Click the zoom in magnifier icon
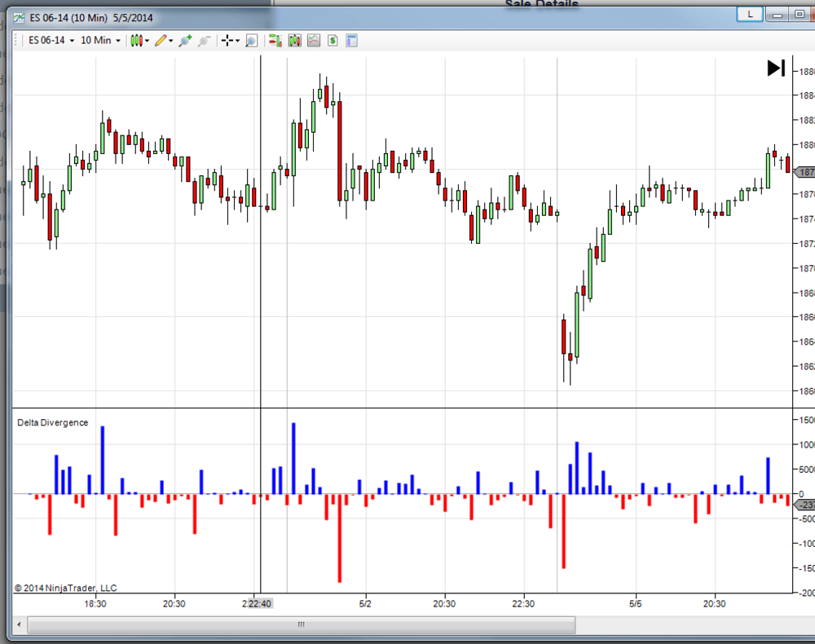 pos(185,40)
